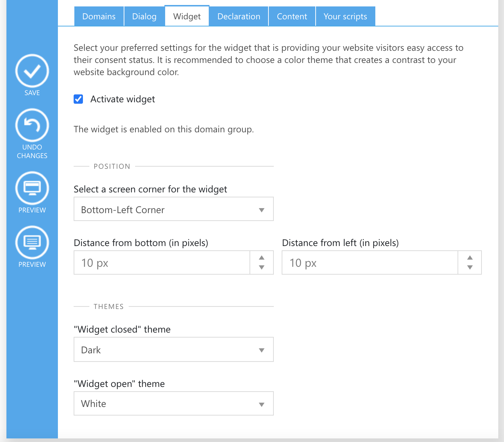Open the screen corner dropdown
Viewport: 504px width, 442px height.
pos(174,209)
